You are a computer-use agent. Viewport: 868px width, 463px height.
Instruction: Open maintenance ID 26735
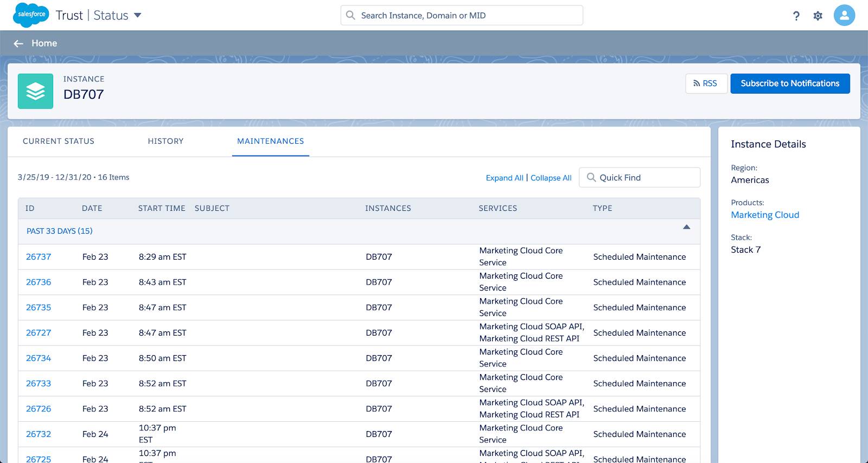[x=39, y=307]
